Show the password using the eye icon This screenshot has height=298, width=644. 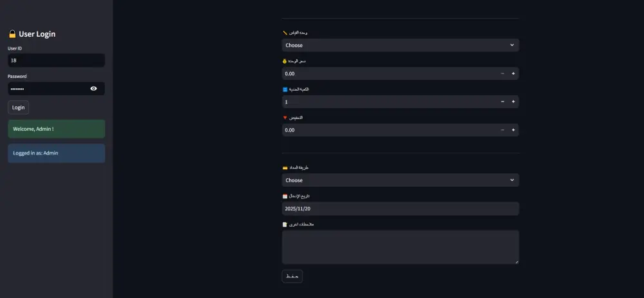click(93, 89)
